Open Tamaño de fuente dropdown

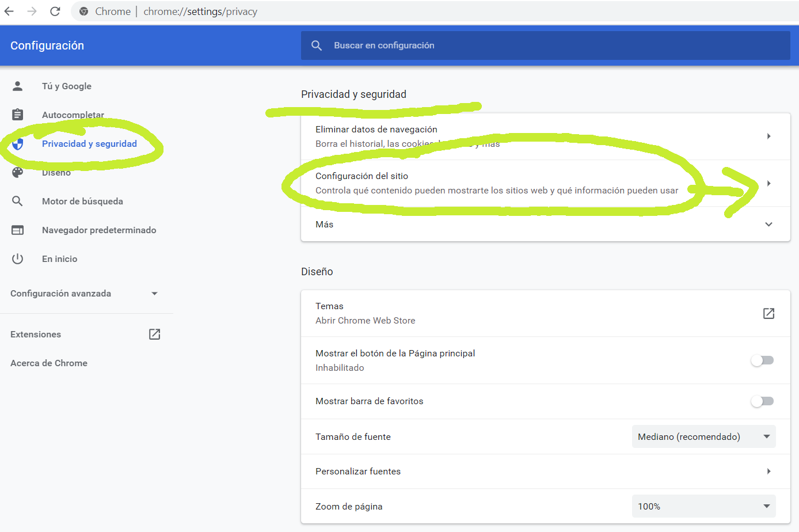(x=703, y=436)
